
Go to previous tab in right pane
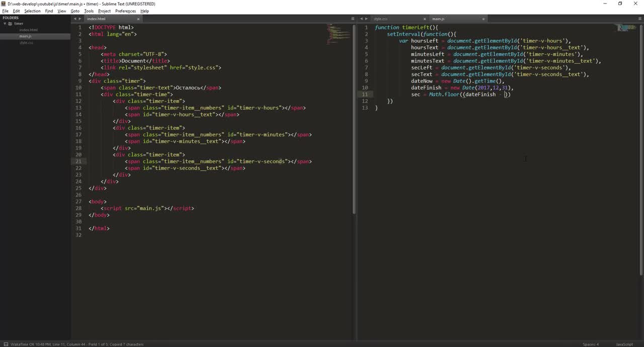[x=361, y=19]
